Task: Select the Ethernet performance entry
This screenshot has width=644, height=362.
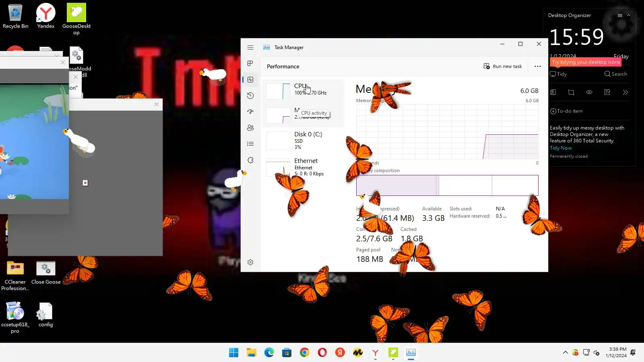Action: 303,167
